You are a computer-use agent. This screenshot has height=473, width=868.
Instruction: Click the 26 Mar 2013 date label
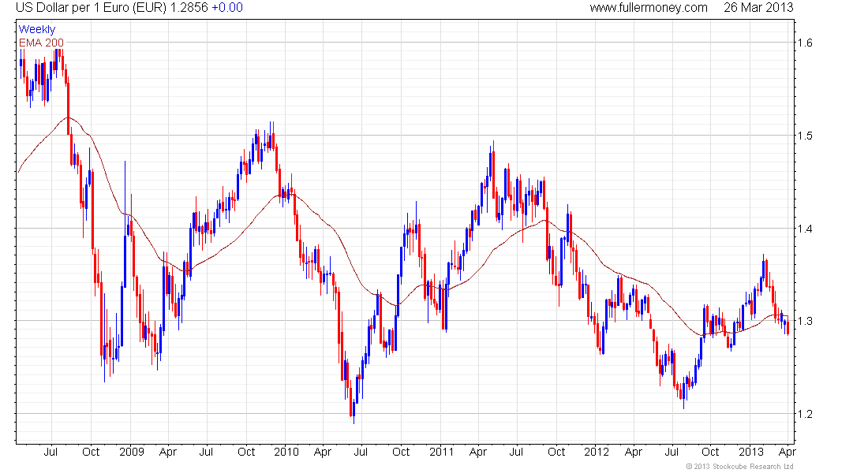tap(758, 8)
